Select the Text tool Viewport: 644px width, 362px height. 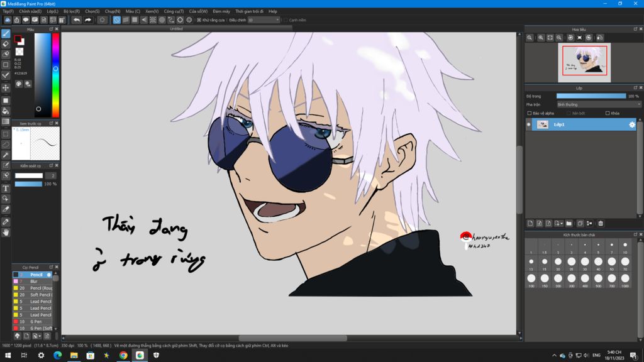(6, 189)
